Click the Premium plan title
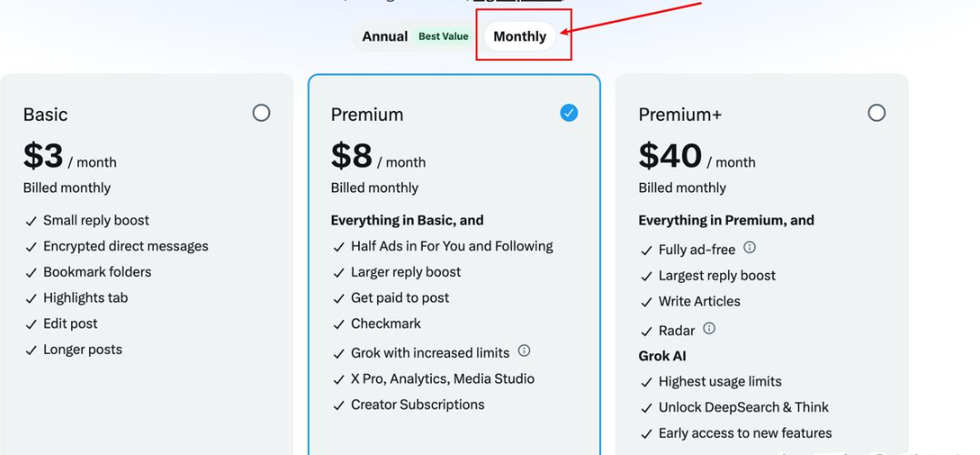 [x=367, y=115]
